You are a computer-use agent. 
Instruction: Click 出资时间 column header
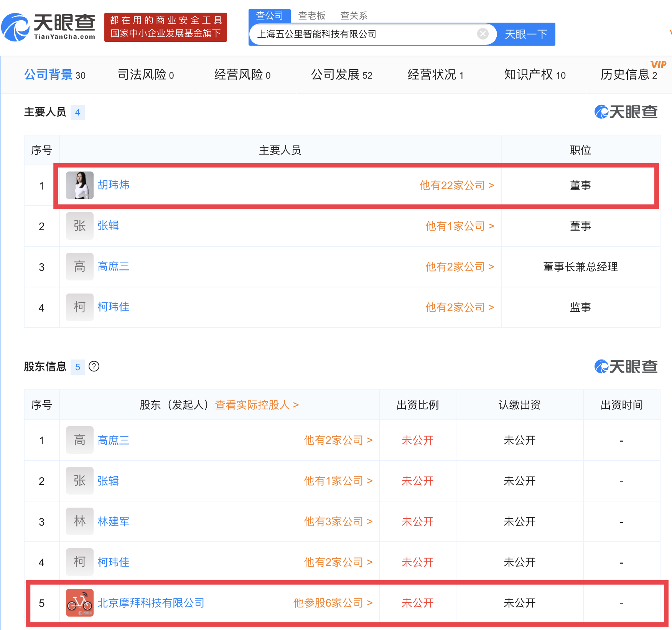[622, 405]
